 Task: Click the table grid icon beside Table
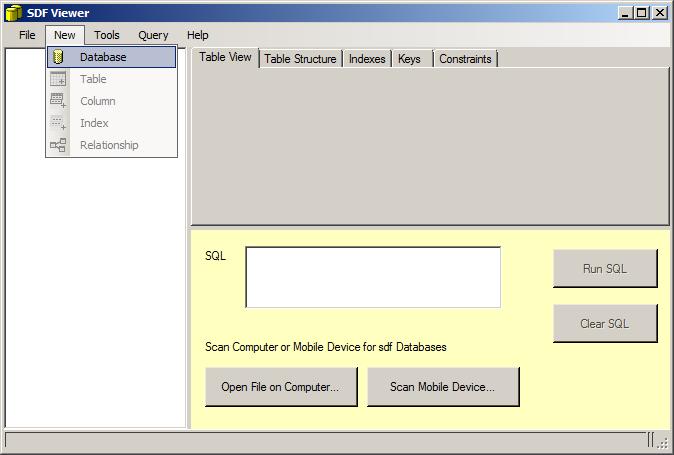pyautogui.click(x=58, y=79)
